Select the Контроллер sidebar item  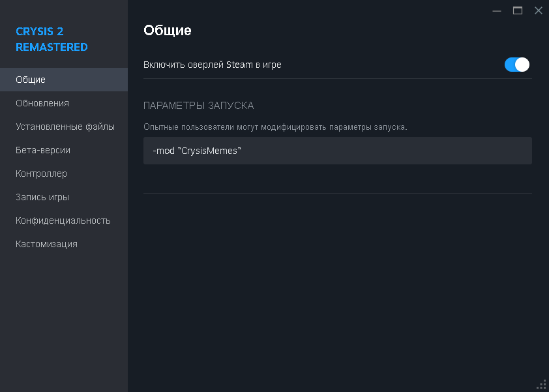42,173
